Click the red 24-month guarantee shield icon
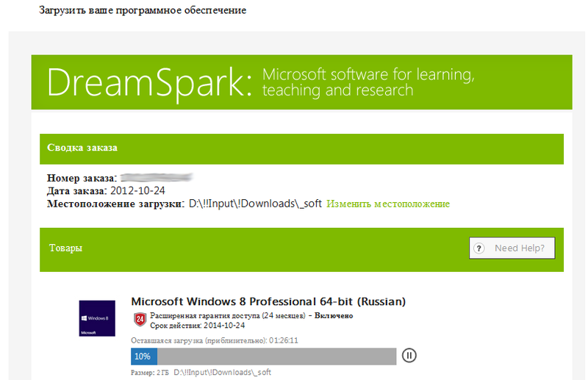 pos(139,319)
